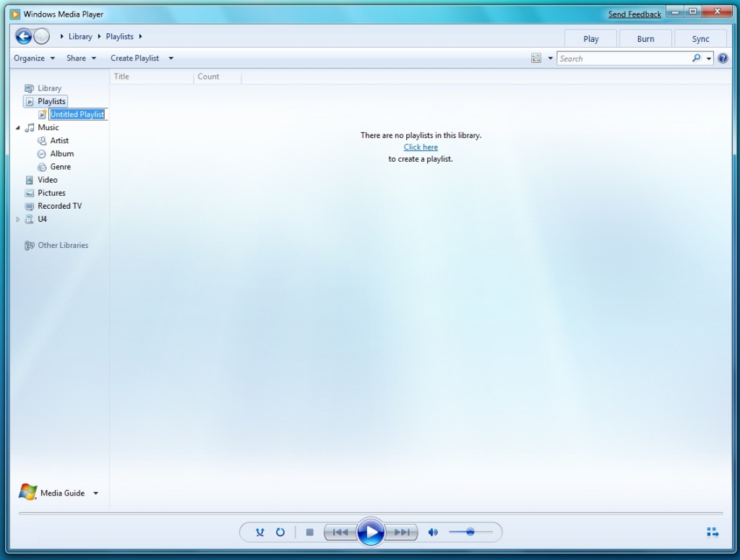Skip to the next track
The width and height of the screenshot is (740, 560).
click(x=402, y=532)
